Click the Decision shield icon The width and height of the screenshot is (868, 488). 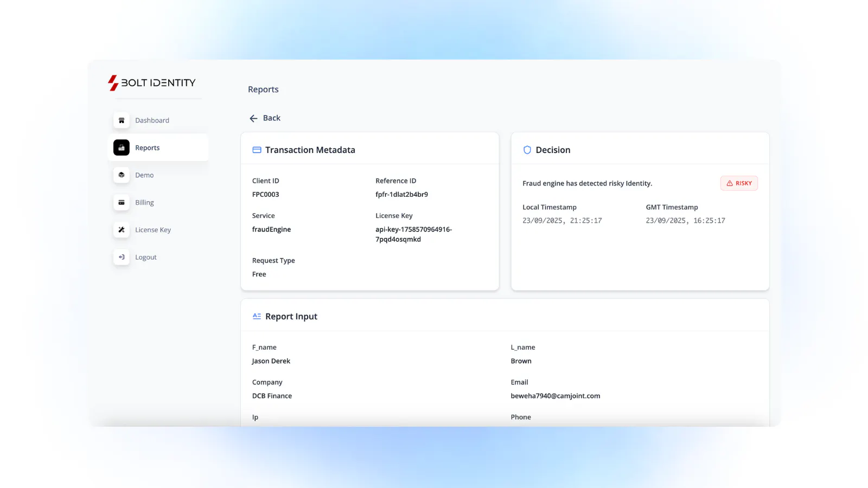click(x=527, y=150)
